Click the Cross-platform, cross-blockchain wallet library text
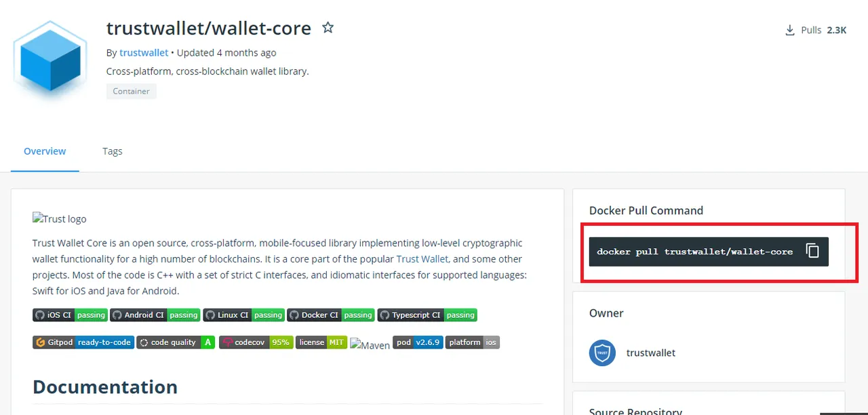This screenshot has height=415, width=868. pyautogui.click(x=208, y=71)
